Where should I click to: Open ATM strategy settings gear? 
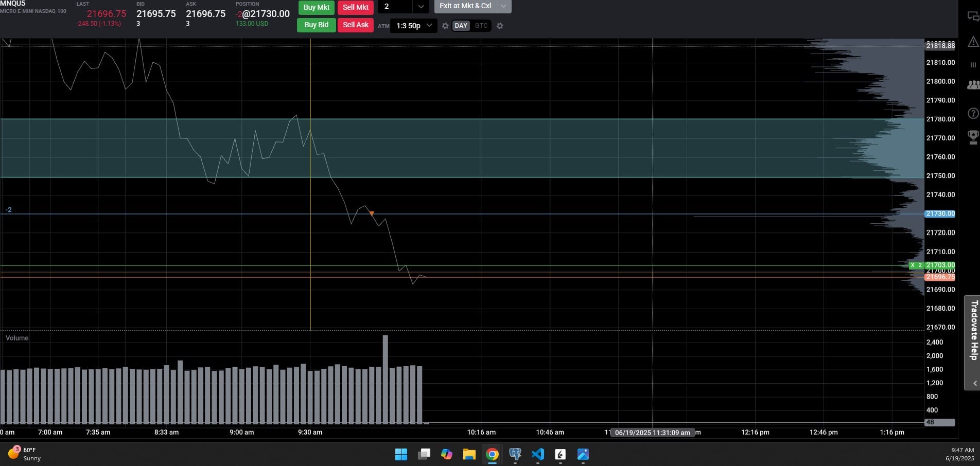tap(445, 26)
